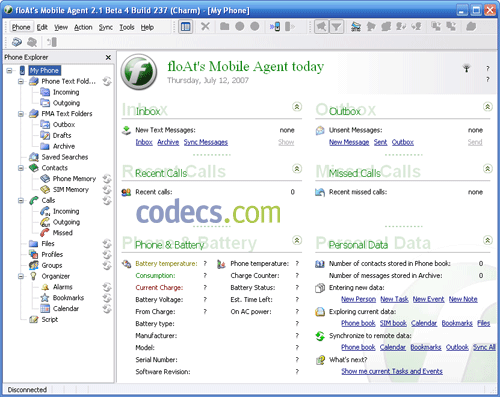
Task: Click the New Person link
Action: [x=358, y=299]
